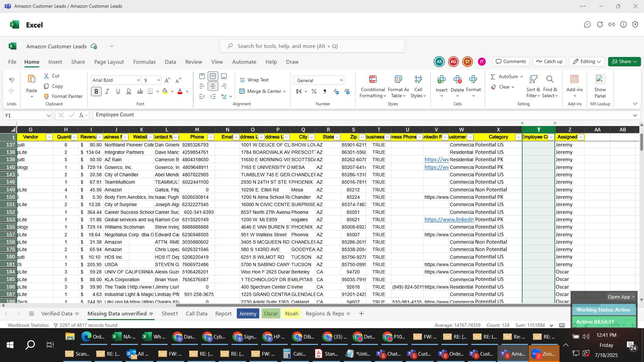
Task: Open Category column filter dropdown
Action: (x=518, y=137)
